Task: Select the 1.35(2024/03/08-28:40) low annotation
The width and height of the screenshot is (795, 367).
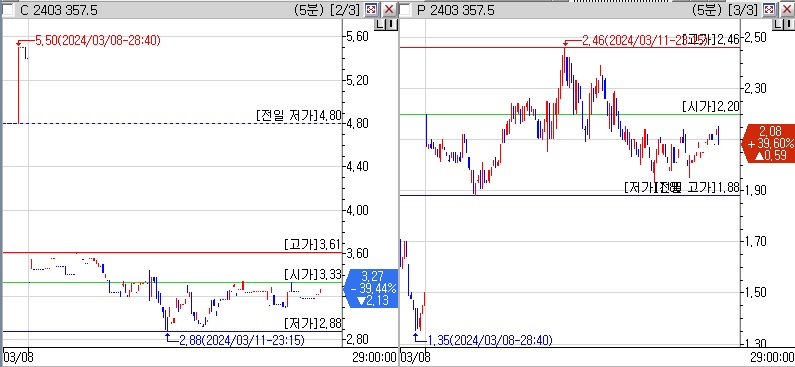Action: coord(490,340)
